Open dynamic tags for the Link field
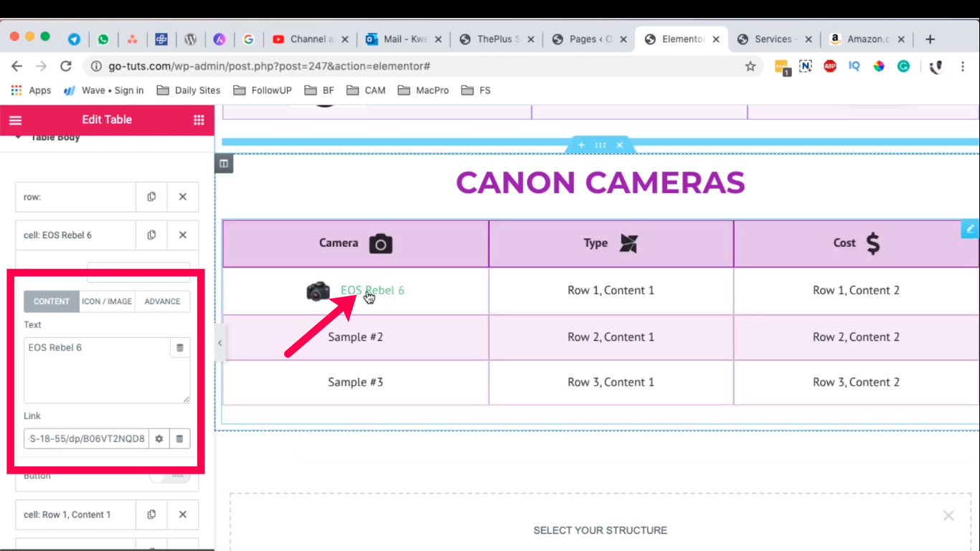 179,438
